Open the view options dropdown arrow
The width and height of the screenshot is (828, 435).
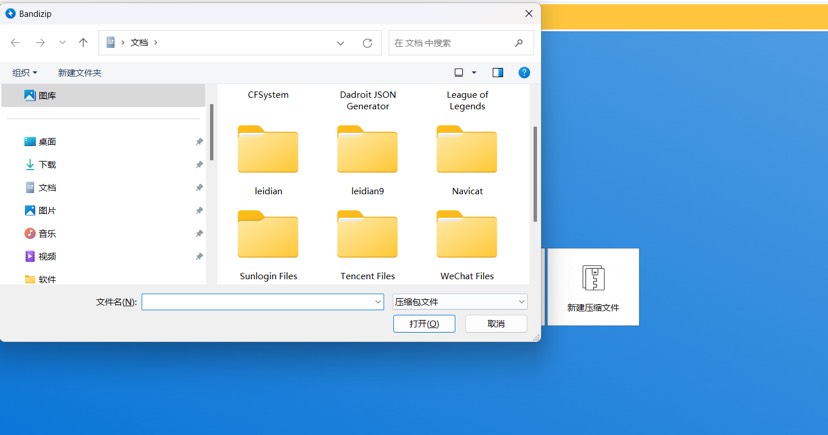[474, 72]
